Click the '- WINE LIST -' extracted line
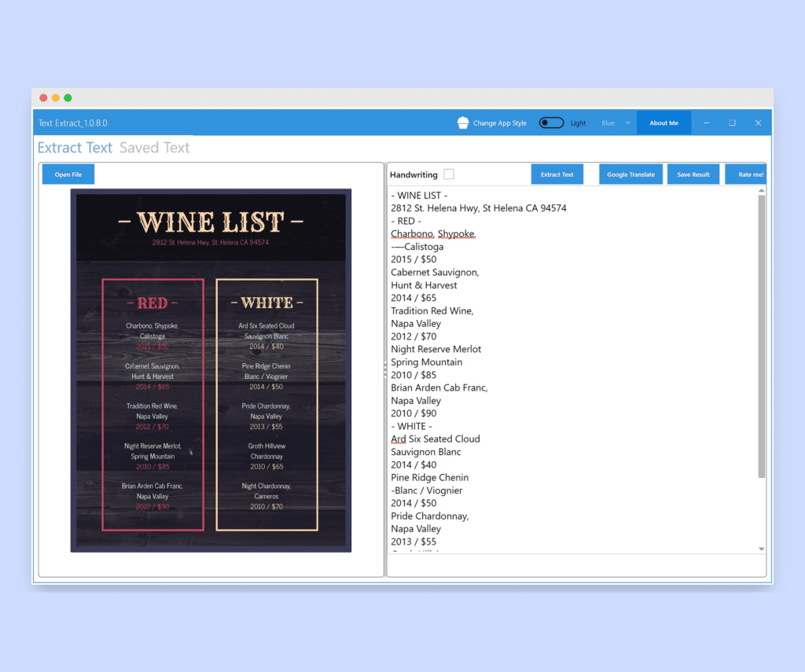Screen dimensions: 805x672 pyautogui.click(x=419, y=195)
